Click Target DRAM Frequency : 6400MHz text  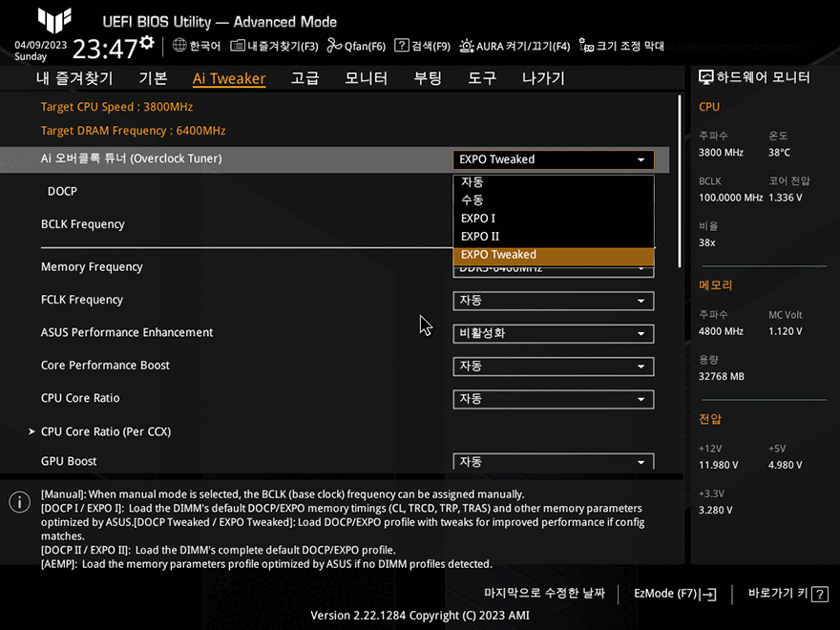pos(133,130)
